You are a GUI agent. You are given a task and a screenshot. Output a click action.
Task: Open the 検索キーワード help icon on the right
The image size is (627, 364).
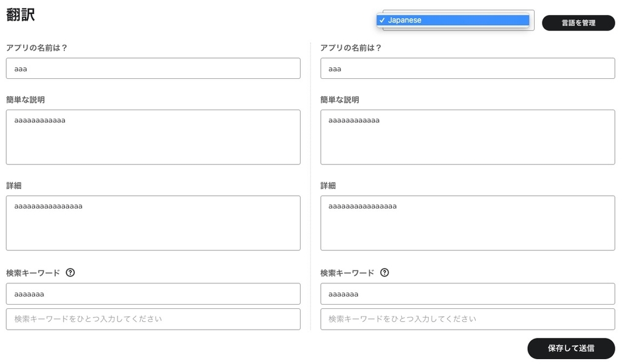tap(385, 273)
